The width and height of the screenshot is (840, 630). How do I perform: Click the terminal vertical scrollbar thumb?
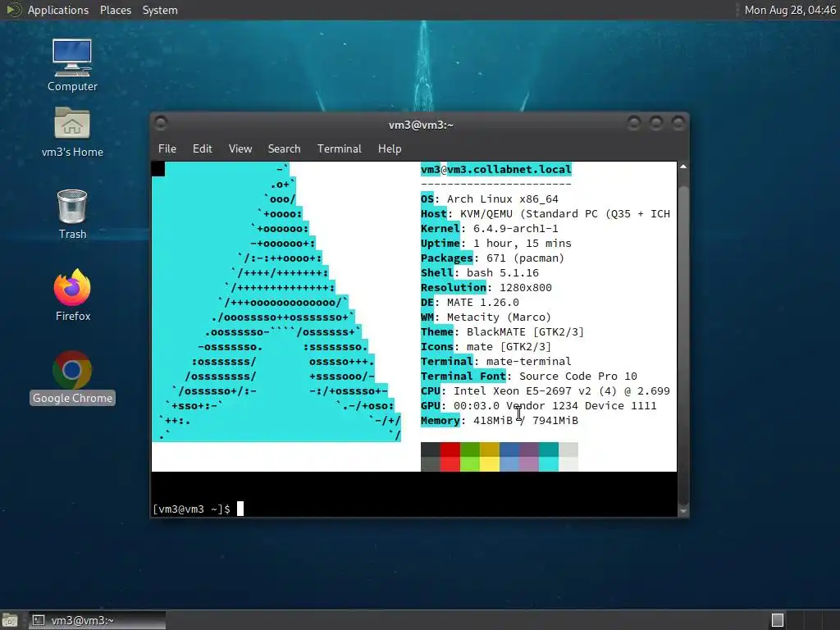(x=683, y=345)
